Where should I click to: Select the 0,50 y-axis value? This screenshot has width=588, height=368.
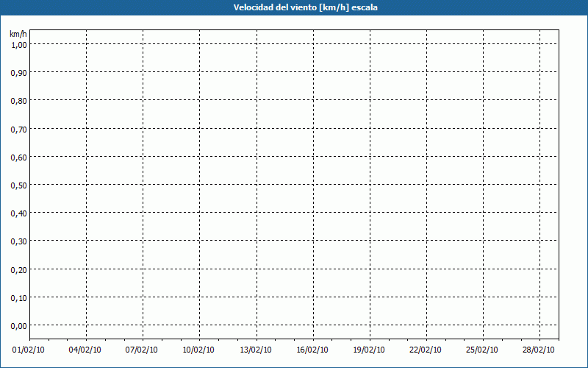tap(19, 185)
